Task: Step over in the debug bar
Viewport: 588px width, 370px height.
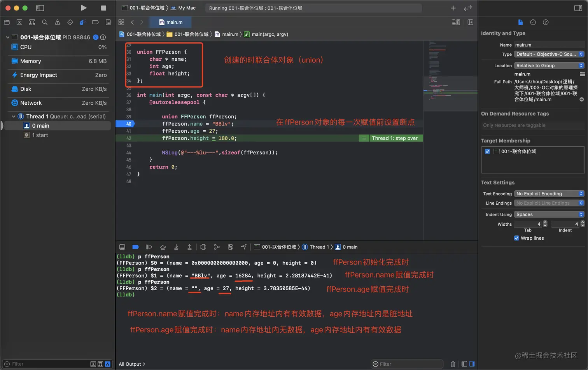Action: pos(163,247)
